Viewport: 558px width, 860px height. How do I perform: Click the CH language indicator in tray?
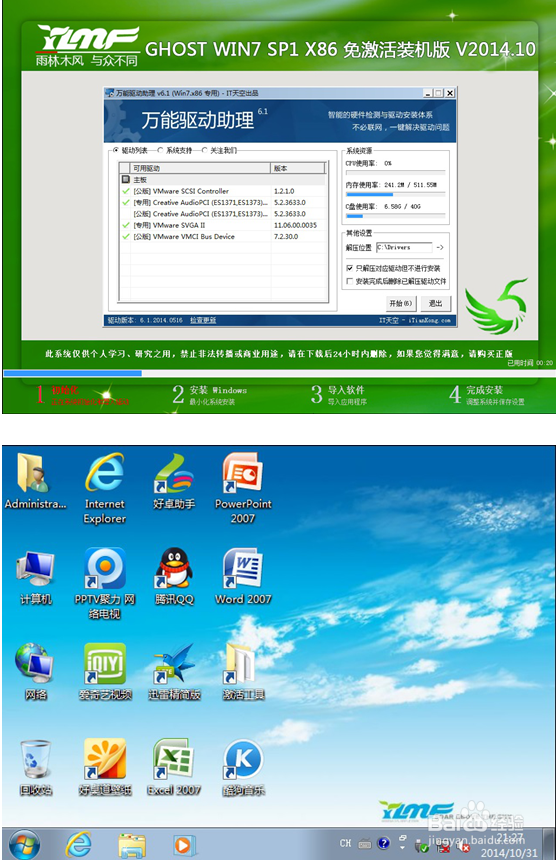(x=345, y=843)
